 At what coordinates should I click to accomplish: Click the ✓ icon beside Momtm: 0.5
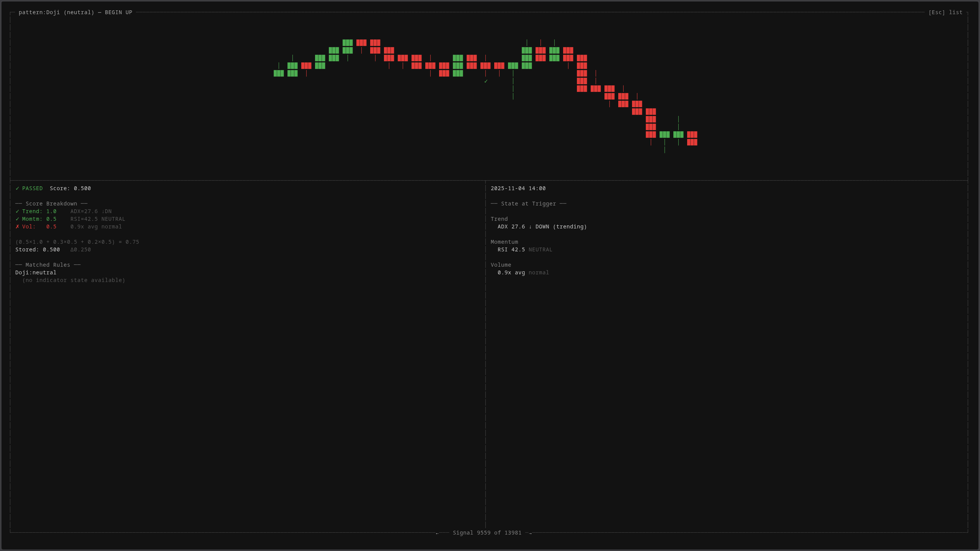point(17,219)
